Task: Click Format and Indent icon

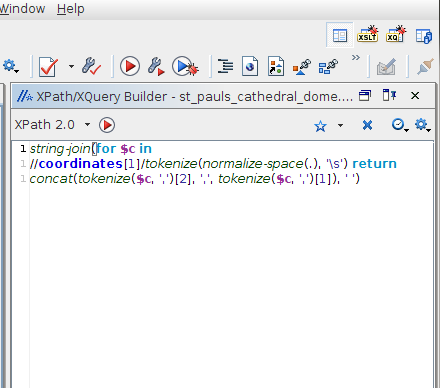Action: pos(225,66)
